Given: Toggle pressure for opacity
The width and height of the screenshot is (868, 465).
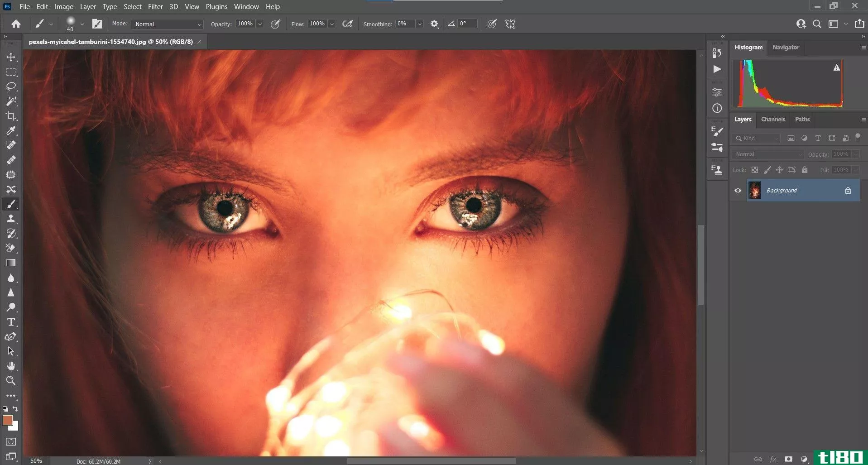Looking at the screenshot, I should (275, 24).
